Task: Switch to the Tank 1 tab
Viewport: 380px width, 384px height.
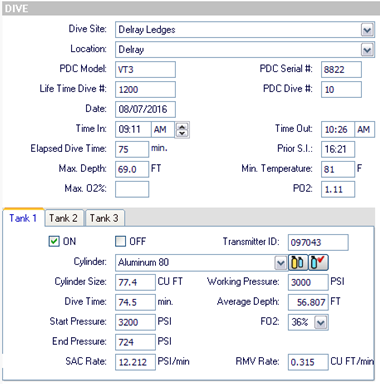Action: [23, 218]
